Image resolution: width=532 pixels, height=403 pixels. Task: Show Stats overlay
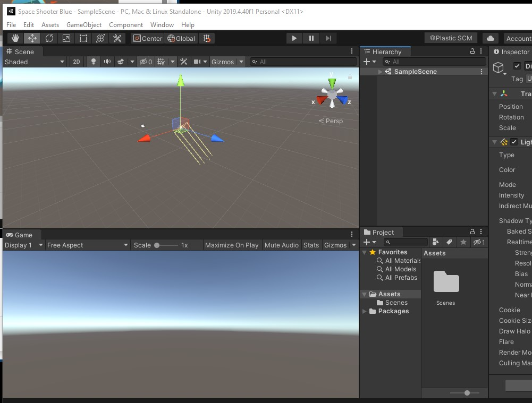point(311,245)
